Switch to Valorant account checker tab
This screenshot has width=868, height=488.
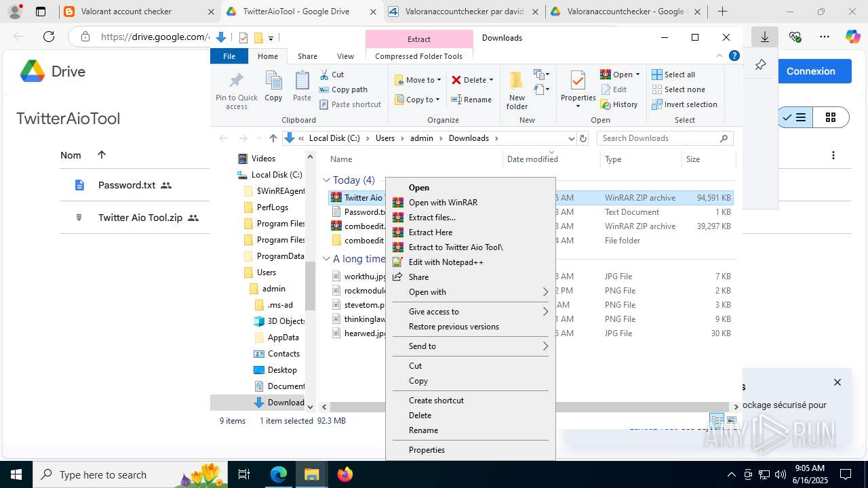point(138,12)
